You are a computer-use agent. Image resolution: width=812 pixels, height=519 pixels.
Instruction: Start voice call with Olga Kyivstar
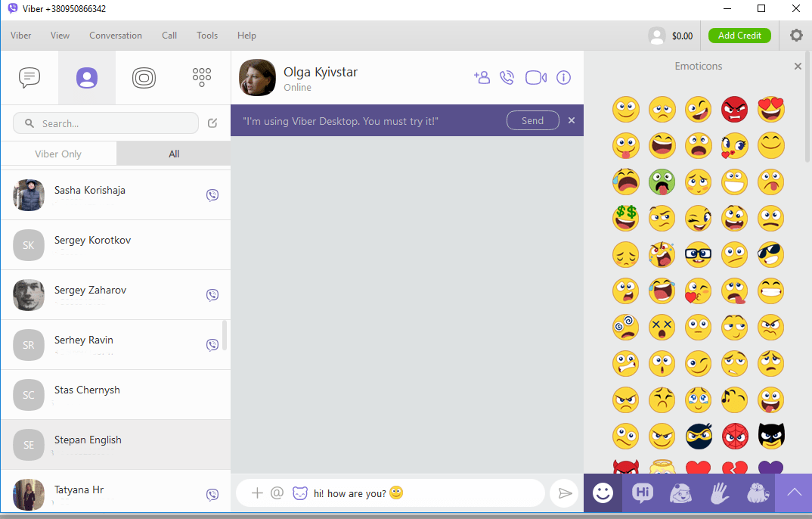click(507, 78)
